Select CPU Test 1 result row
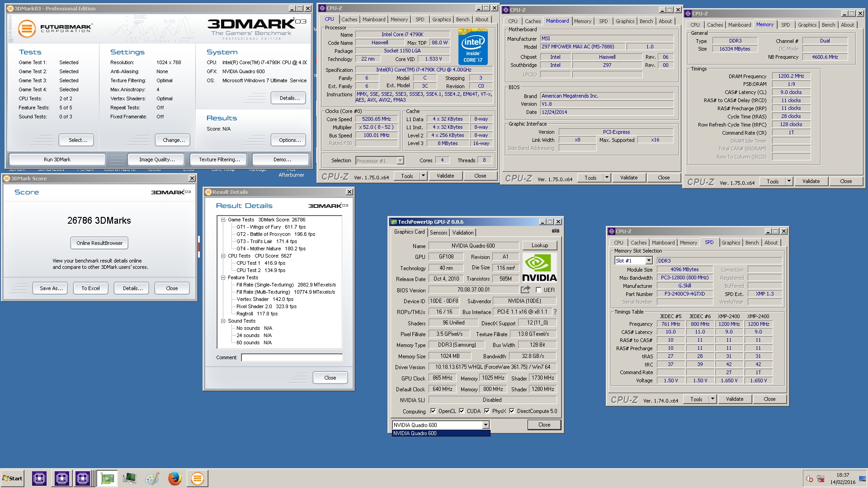 [261, 263]
